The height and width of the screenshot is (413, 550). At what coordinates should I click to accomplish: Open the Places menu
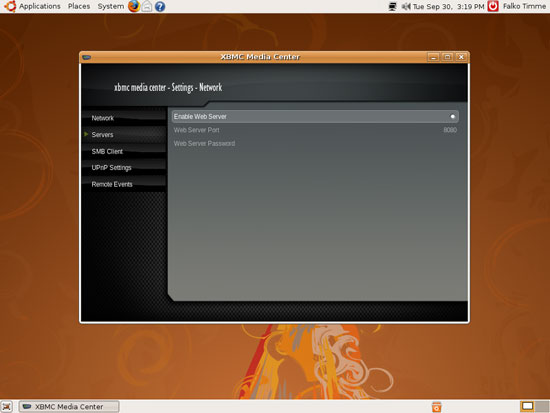coord(79,6)
